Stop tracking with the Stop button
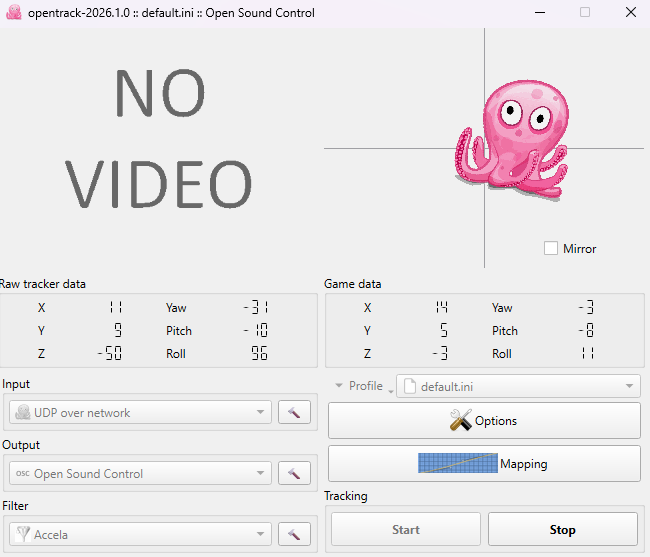This screenshot has height=557, width=650. click(562, 530)
